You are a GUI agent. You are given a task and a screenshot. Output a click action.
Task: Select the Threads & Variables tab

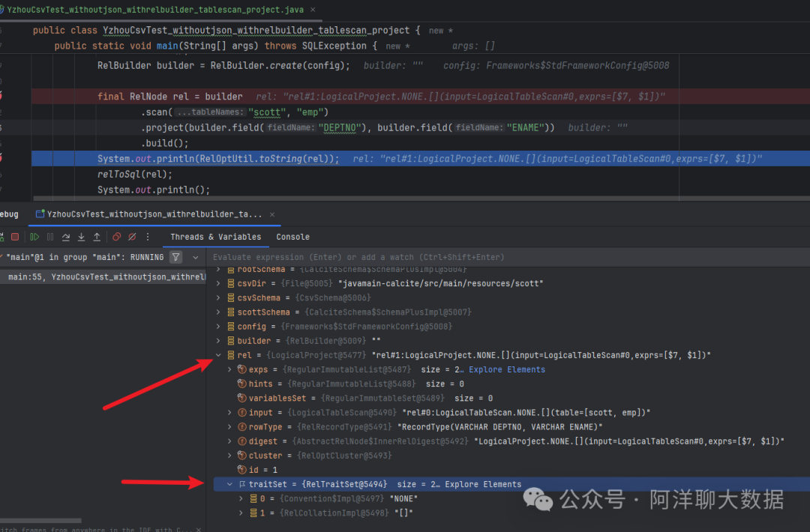(215, 237)
